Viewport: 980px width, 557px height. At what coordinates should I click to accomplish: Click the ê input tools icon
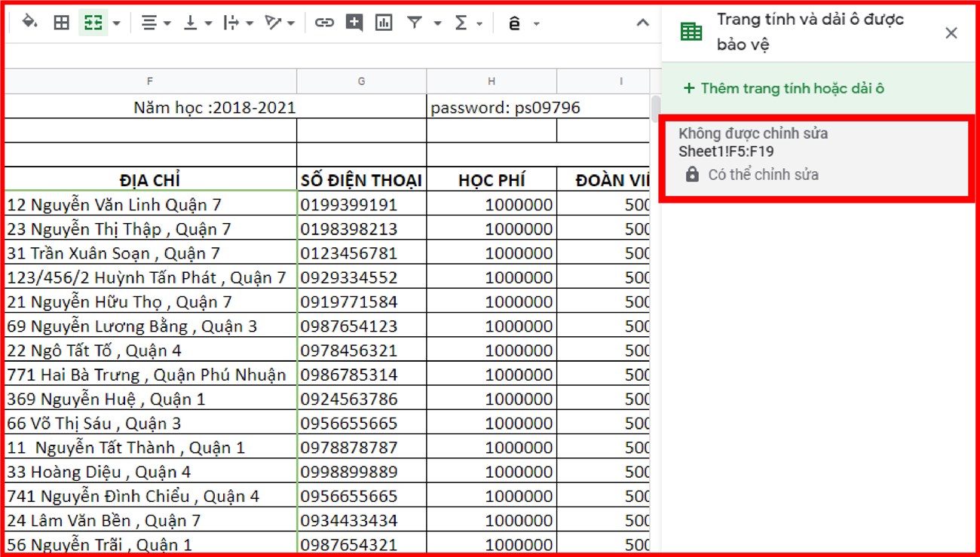click(x=515, y=23)
